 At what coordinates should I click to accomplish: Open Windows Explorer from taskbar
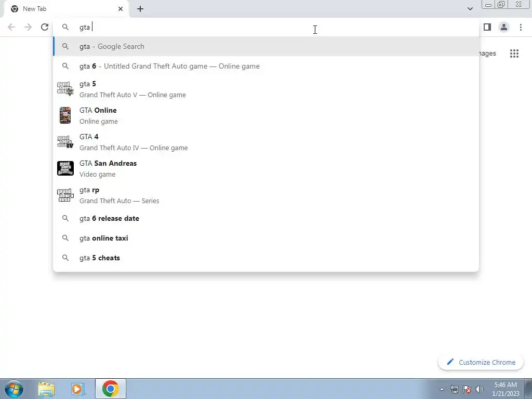46,389
